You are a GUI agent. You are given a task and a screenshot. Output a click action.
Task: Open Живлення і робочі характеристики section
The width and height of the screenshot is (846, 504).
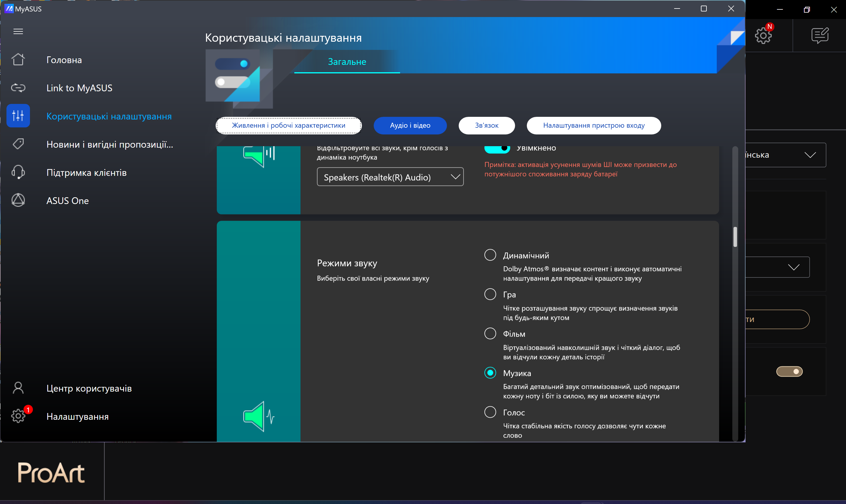click(288, 125)
